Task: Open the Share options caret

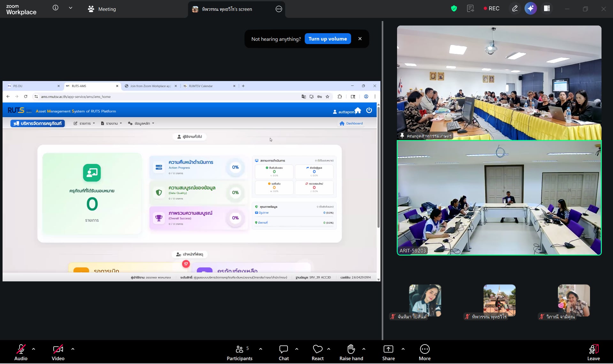Action: point(403,349)
